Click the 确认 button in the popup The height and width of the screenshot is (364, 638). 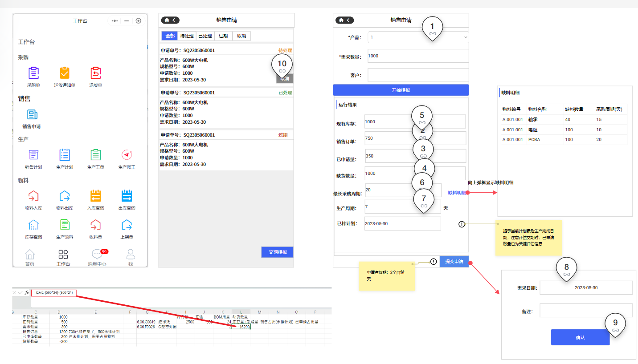pos(580,337)
